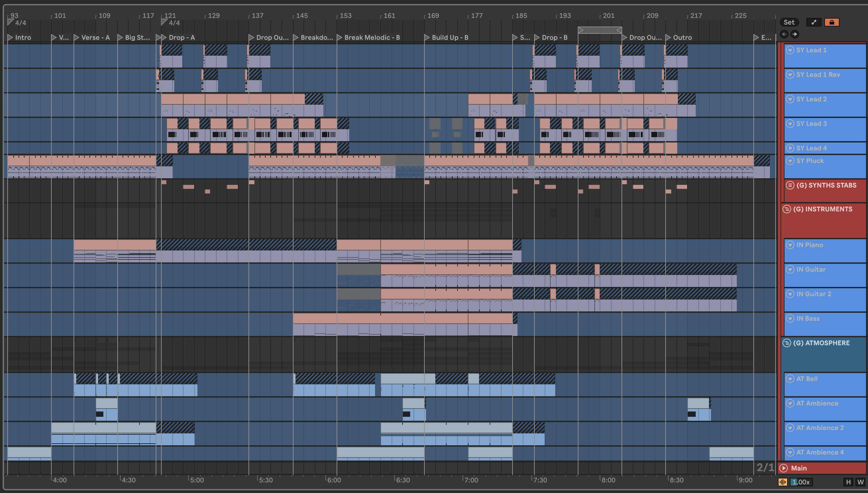Screen dimensions: 868x493
Task: Jump to the previous locator arrow
Action: (784, 34)
